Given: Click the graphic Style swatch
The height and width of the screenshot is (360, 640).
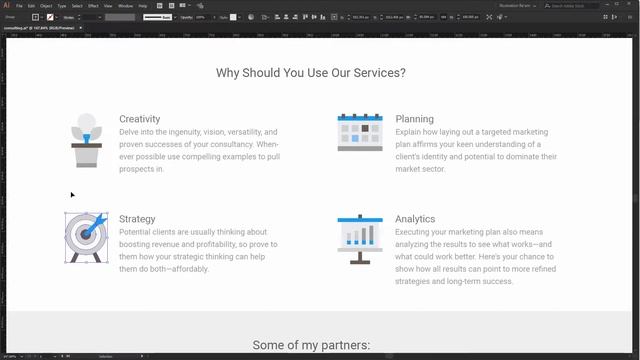Looking at the screenshot, I should coord(233,17).
